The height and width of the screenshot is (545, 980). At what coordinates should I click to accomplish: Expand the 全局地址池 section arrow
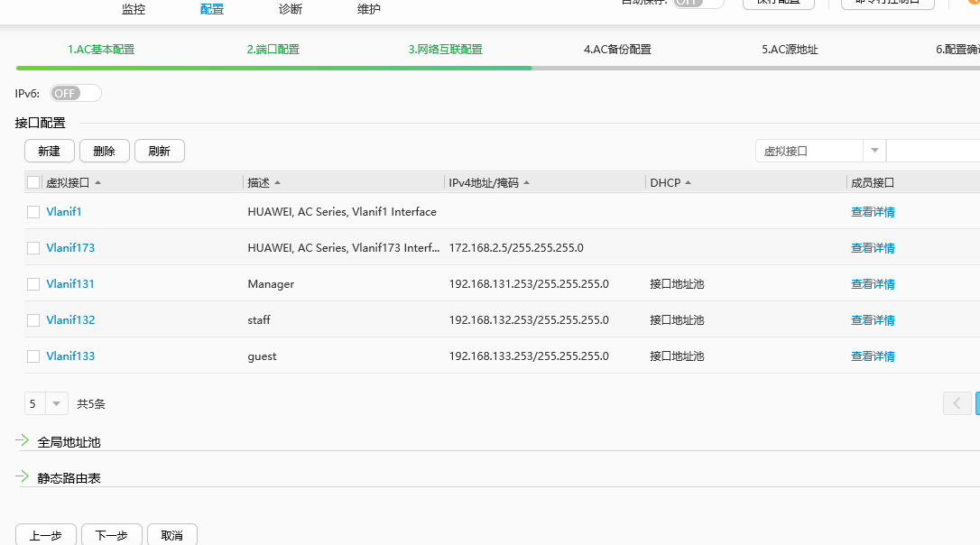pos(22,441)
